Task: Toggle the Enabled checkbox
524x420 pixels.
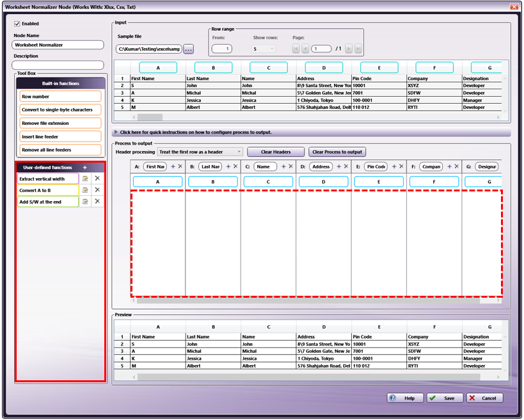Action: coord(17,24)
